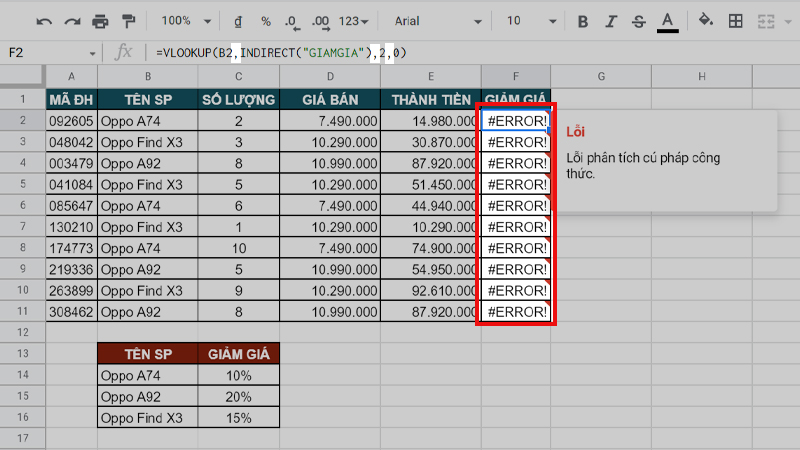Open the font size 10 dropdown
The image size is (800, 450).
531,21
